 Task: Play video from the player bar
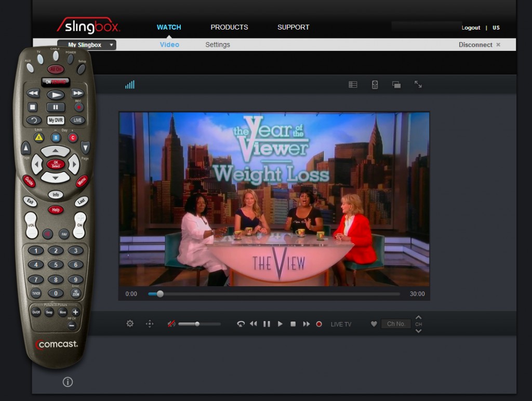point(280,324)
